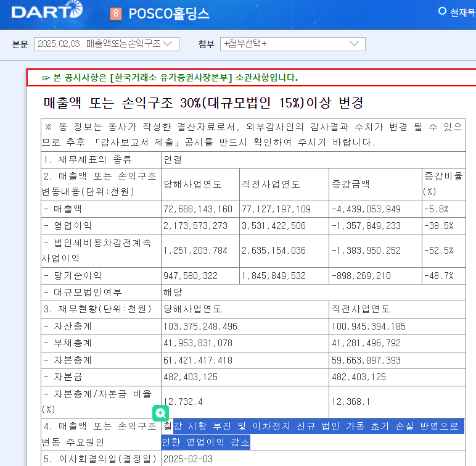The image size is (476, 466).
Task: Click the 부채총계 row label
Action: pos(68,343)
